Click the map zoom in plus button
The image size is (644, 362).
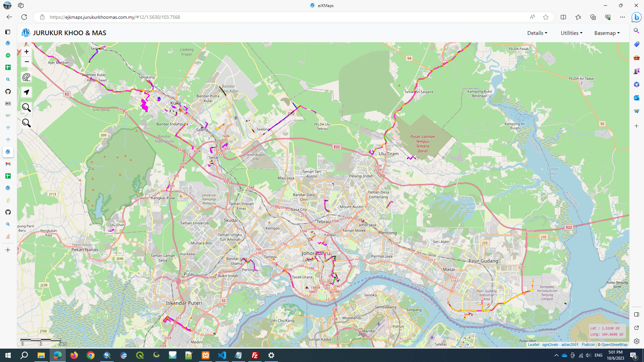pos(26,52)
